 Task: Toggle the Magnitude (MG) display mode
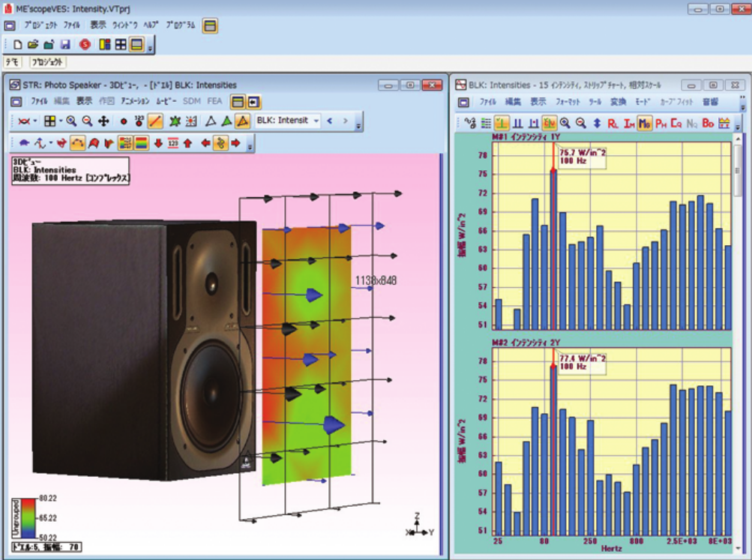644,122
